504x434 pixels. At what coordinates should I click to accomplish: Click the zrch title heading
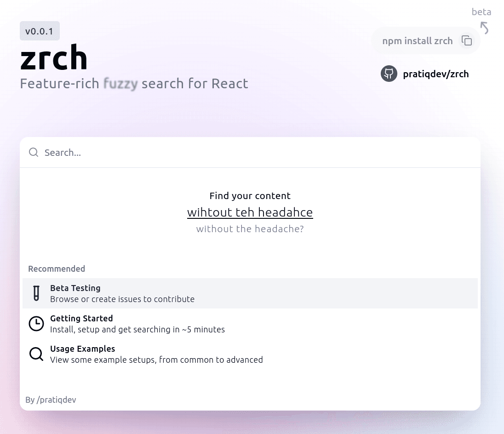pyautogui.click(x=54, y=58)
